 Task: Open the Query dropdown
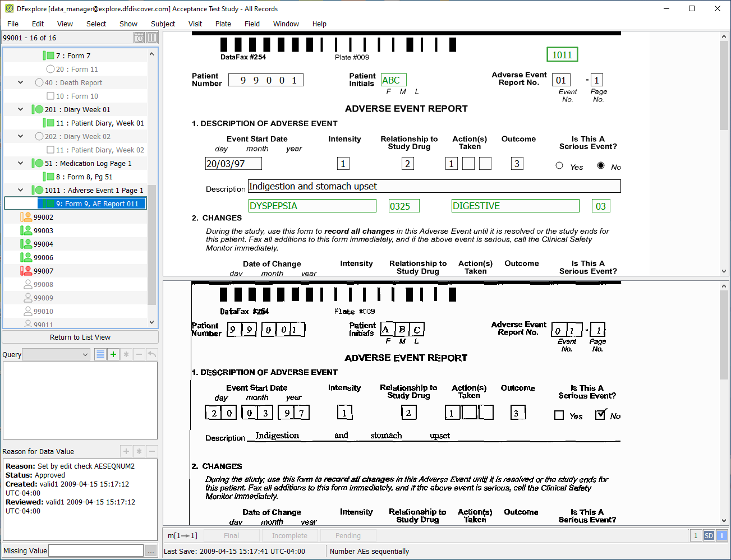tap(56, 354)
